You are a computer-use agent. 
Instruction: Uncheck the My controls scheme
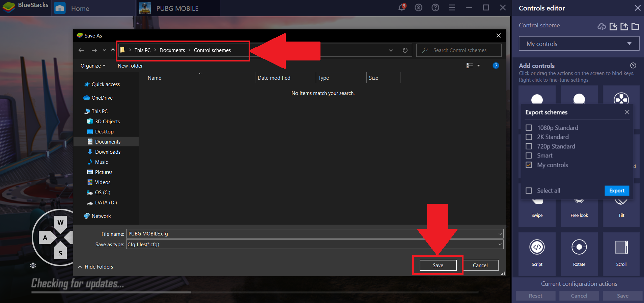click(529, 165)
